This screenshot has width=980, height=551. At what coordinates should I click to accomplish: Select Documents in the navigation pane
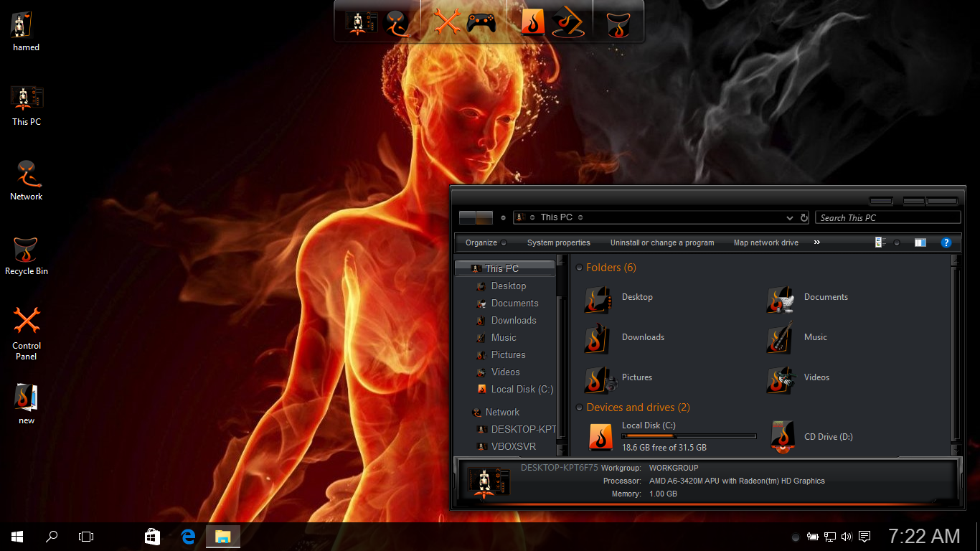(514, 303)
